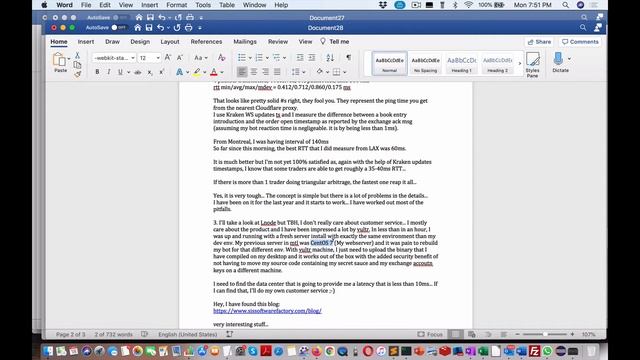Increase paragraph indent

point(312,58)
